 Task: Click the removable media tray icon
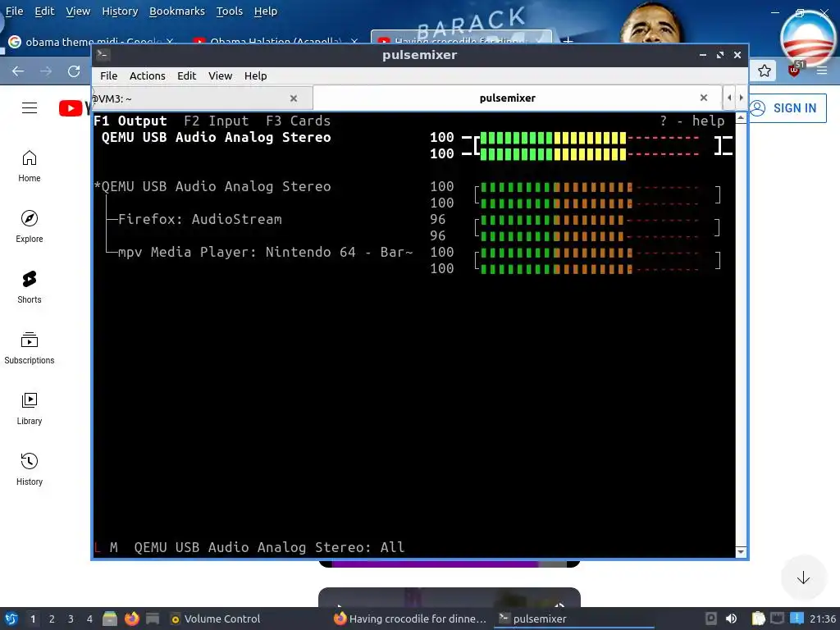[711, 619]
